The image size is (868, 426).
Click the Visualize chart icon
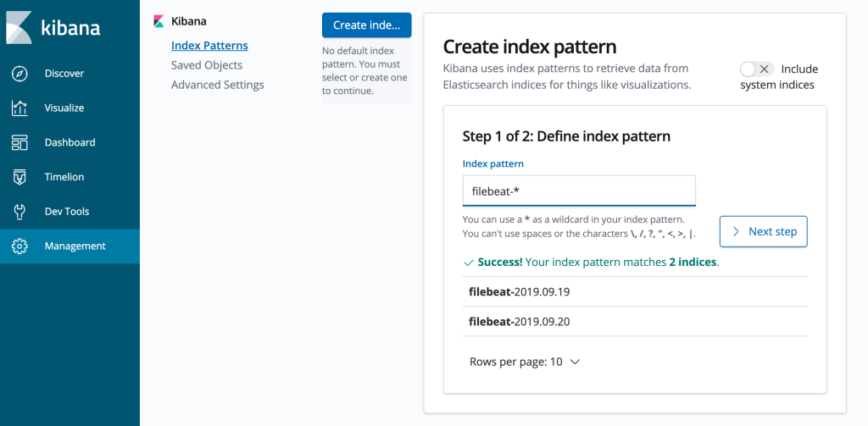point(19,108)
